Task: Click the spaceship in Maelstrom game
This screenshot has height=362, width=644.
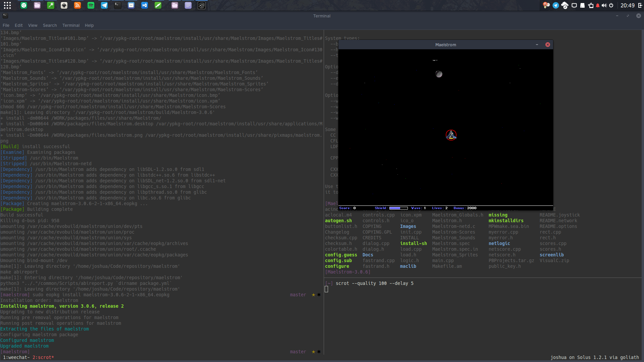Action: [x=451, y=135]
